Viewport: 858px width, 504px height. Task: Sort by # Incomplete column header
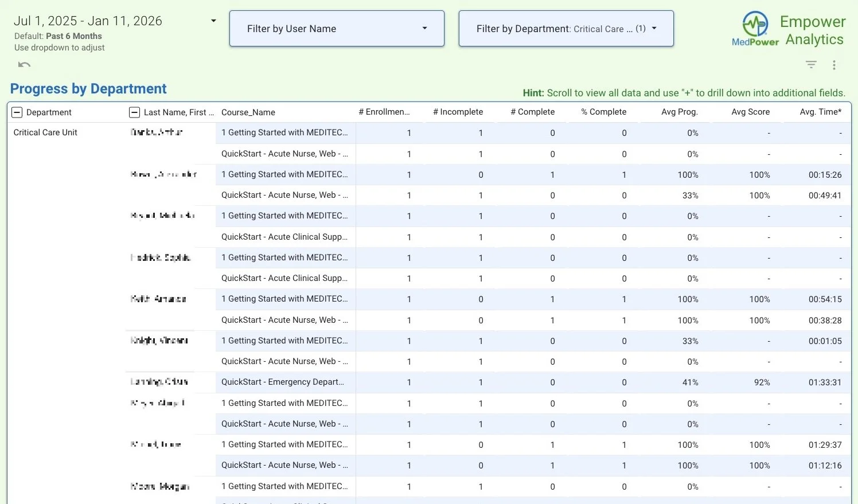[458, 112]
